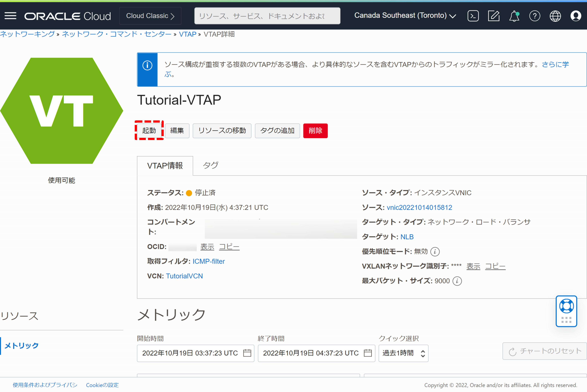Expand the Canada Southeast (Toronto) region selector
Screen dimensions: 587x392
pos(405,16)
